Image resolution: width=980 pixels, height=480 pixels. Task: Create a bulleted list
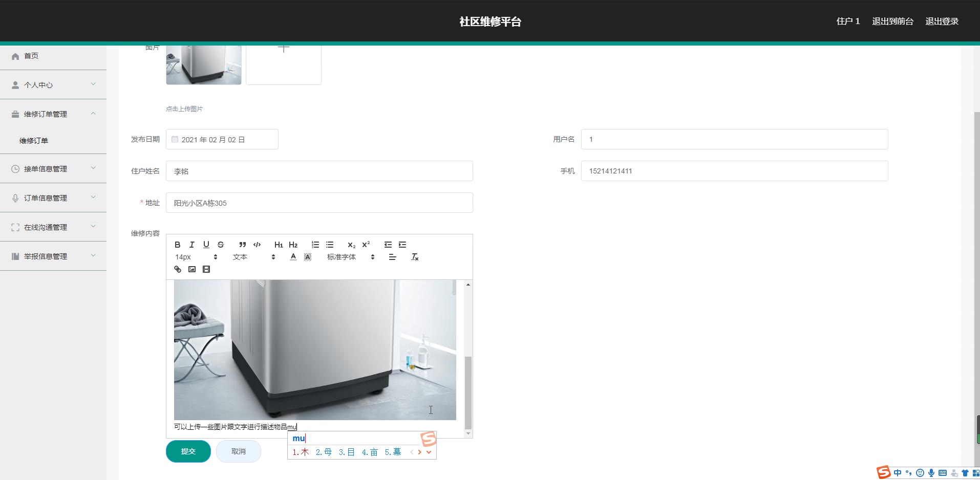(x=330, y=245)
